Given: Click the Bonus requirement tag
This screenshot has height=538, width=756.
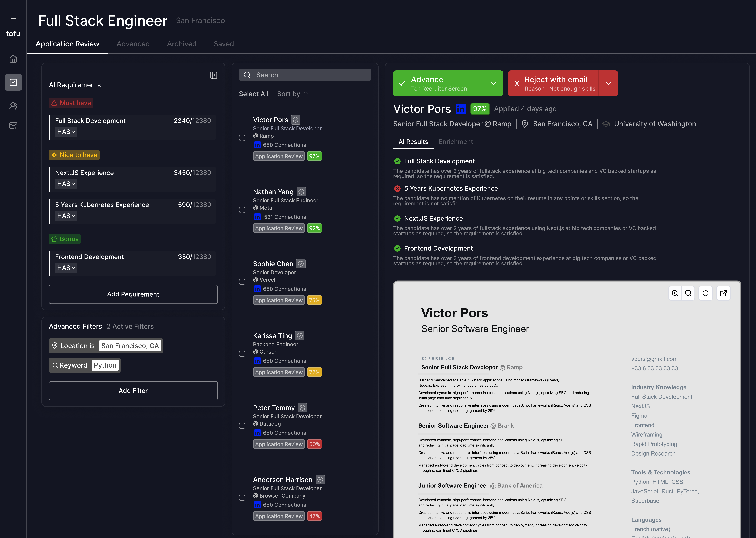Looking at the screenshot, I should 65,239.
